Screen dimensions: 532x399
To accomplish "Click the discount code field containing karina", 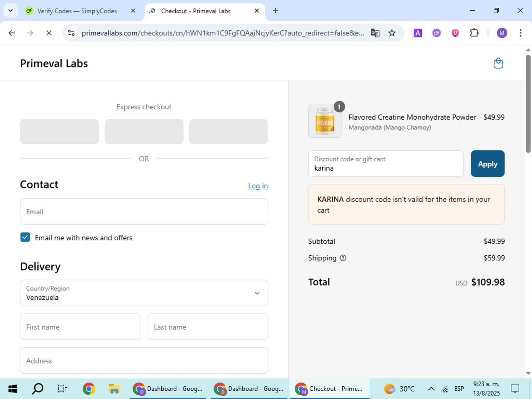I will (x=386, y=164).
